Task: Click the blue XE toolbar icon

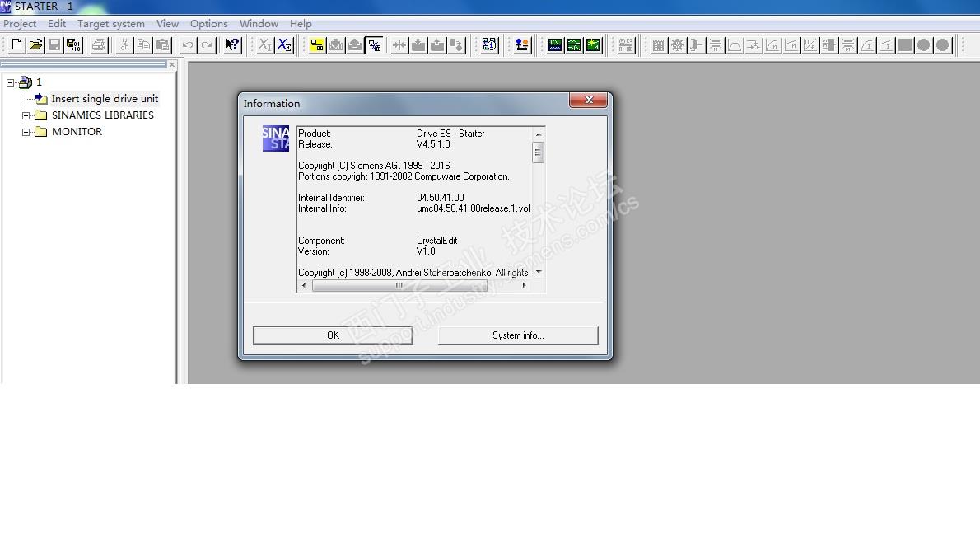Action: click(x=284, y=45)
